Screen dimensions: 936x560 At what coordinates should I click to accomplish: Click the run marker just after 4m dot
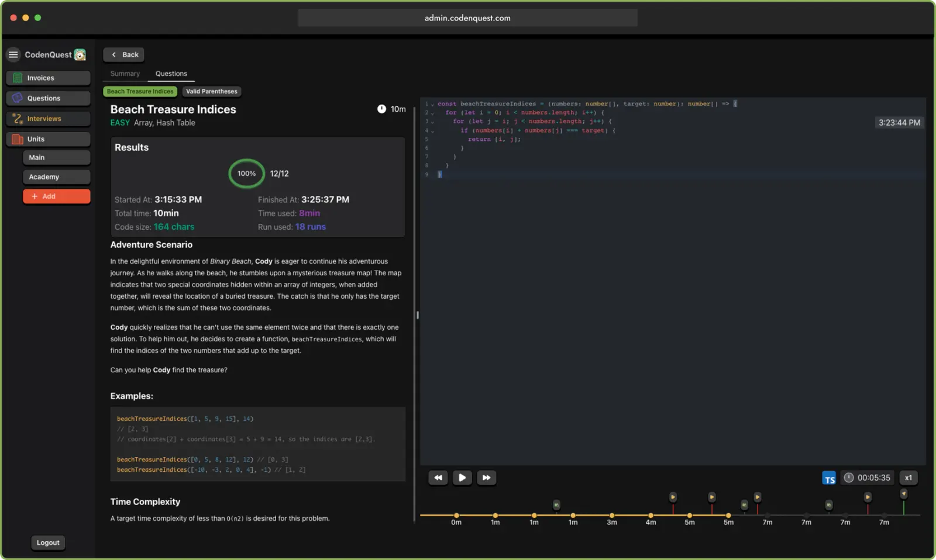coord(673,497)
